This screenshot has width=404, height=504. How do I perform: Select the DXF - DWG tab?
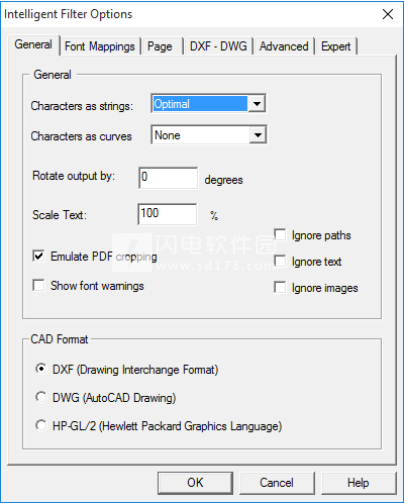[218, 46]
